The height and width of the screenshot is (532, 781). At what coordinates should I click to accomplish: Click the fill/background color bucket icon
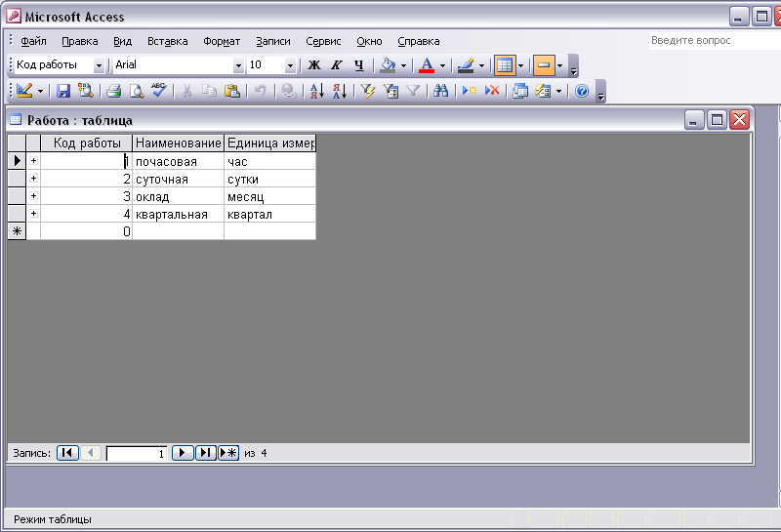388,65
